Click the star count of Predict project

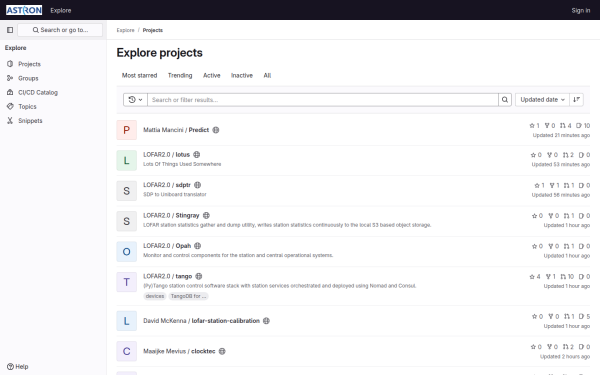[535, 126]
